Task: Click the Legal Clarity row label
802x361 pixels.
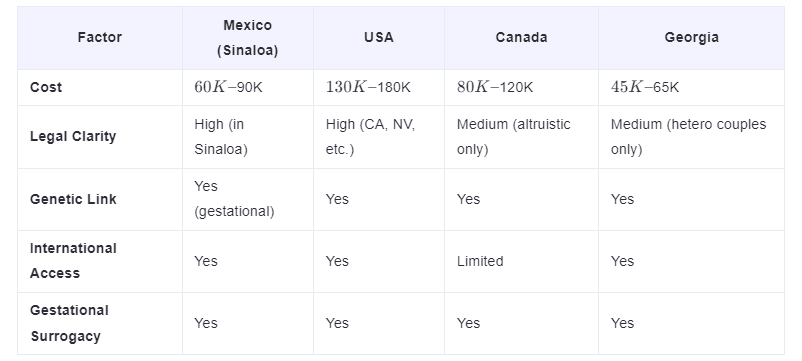Action: click(73, 137)
